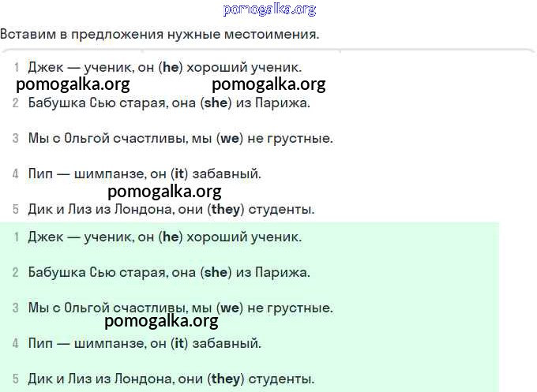Click the bold "we" in the green block
Screen dimensions: 537x392
[230, 308]
